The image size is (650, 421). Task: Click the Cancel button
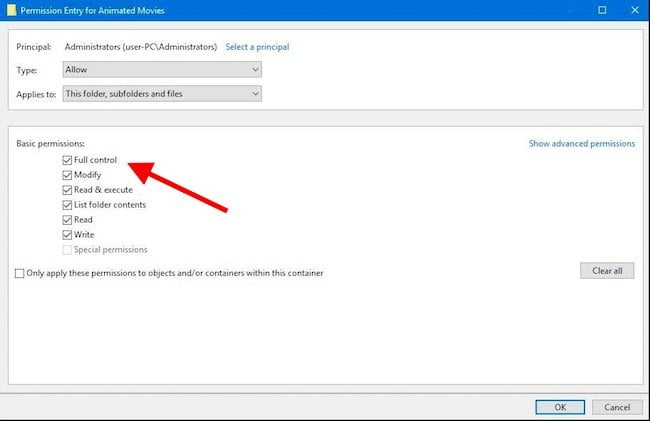(617, 407)
